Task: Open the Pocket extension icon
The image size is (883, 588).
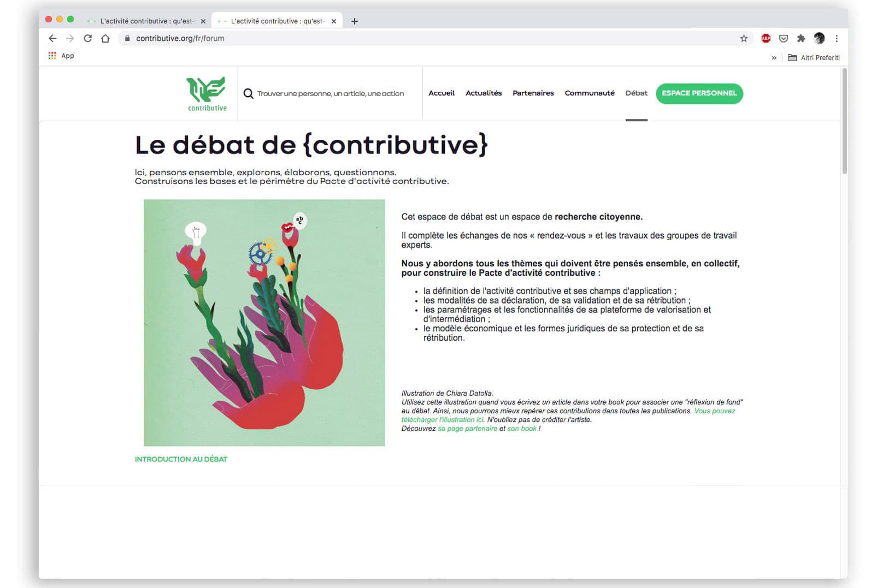Action: 784,38
